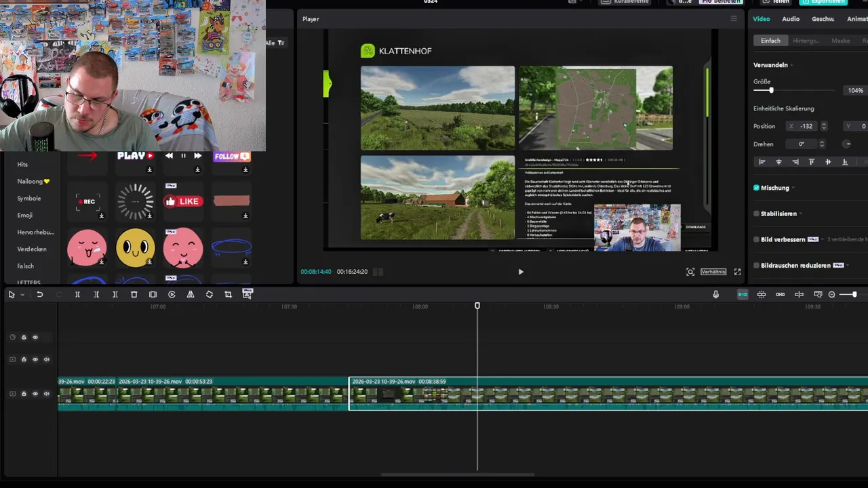Delete the selected clip with trash icon
This screenshot has width=868, height=488.
point(134,294)
